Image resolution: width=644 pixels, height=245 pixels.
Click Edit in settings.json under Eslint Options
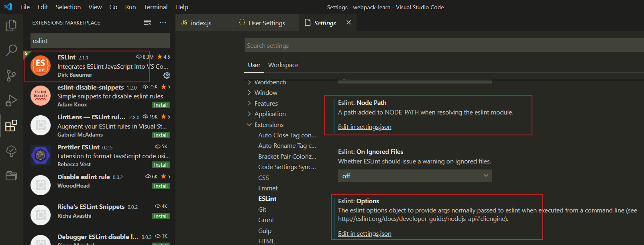tap(365, 233)
